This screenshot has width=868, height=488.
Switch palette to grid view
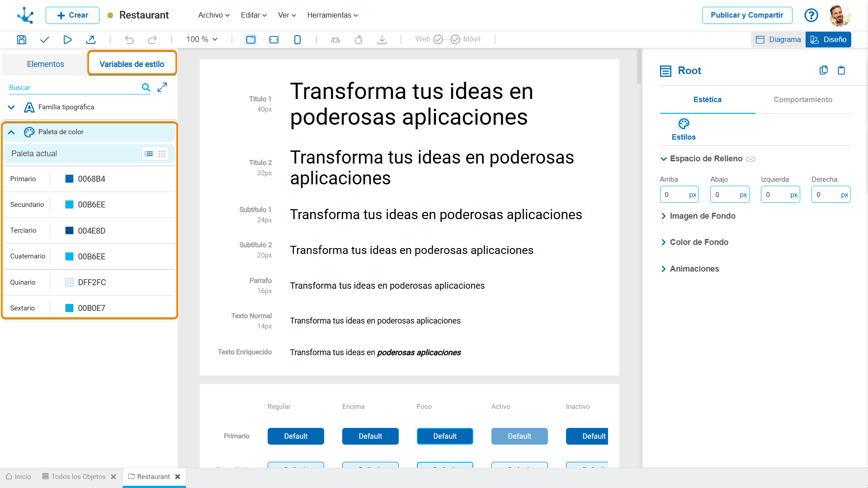coord(162,154)
